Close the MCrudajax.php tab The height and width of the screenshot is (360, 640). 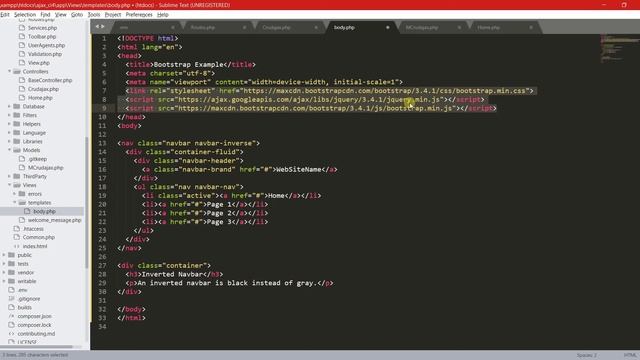point(459,27)
